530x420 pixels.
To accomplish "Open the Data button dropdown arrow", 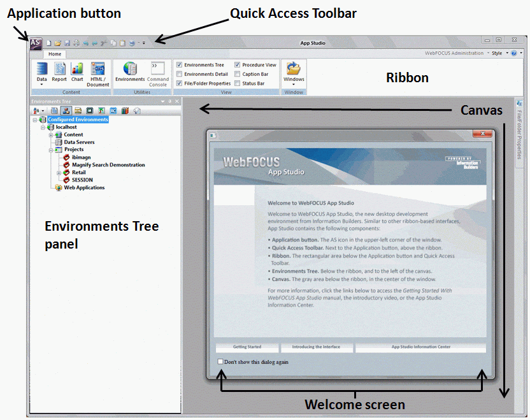I will [41, 85].
